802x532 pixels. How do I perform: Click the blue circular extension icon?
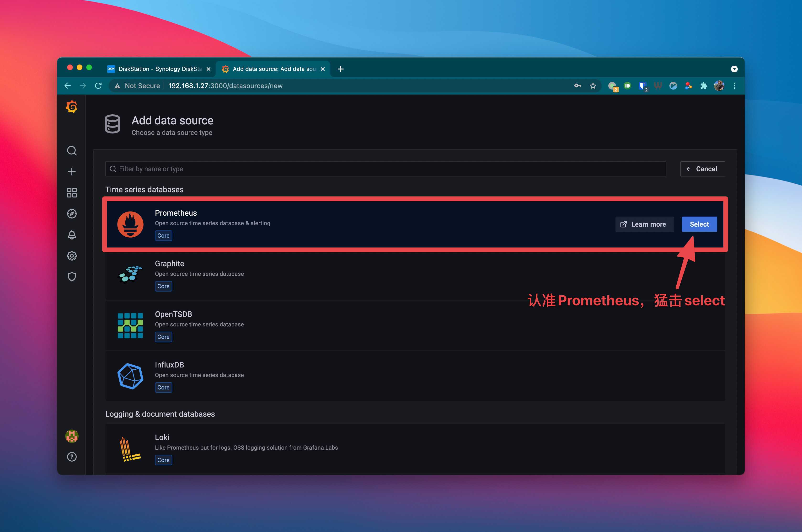673,86
